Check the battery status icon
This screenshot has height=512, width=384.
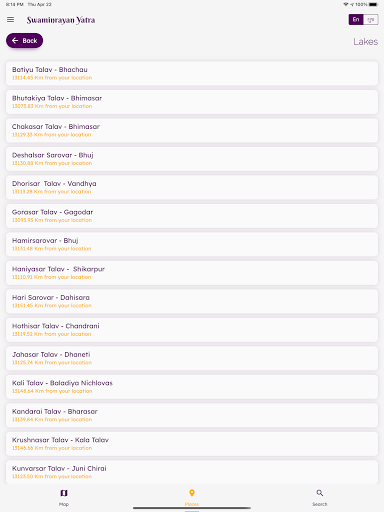[373, 4]
